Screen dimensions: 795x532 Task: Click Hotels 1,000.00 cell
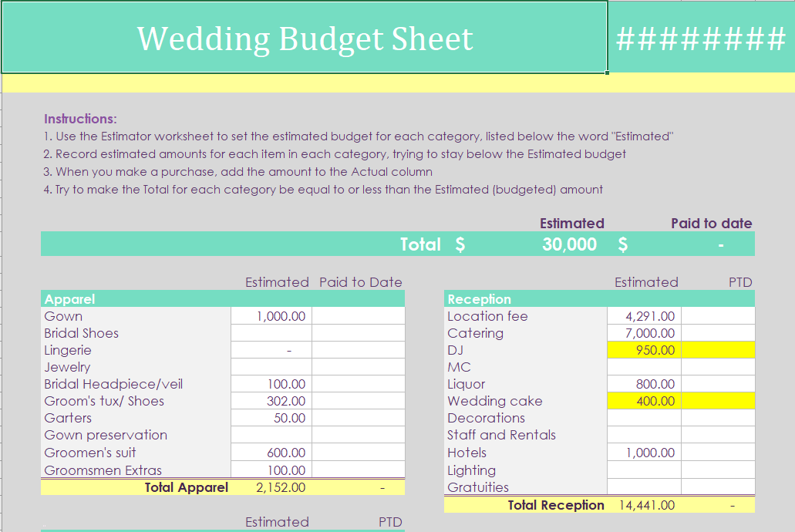pyautogui.click(x=645, y=453)
